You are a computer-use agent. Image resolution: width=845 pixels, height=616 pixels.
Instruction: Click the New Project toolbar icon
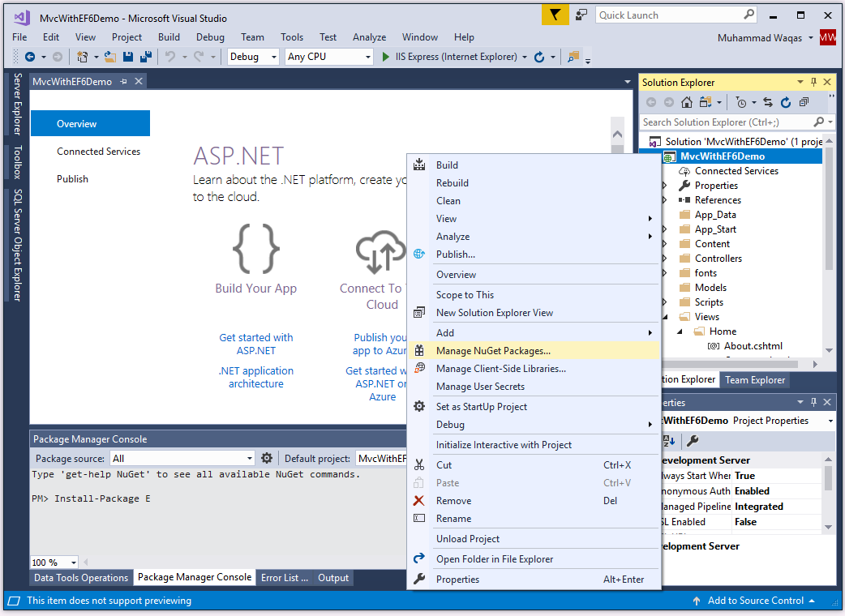point(82,57)
